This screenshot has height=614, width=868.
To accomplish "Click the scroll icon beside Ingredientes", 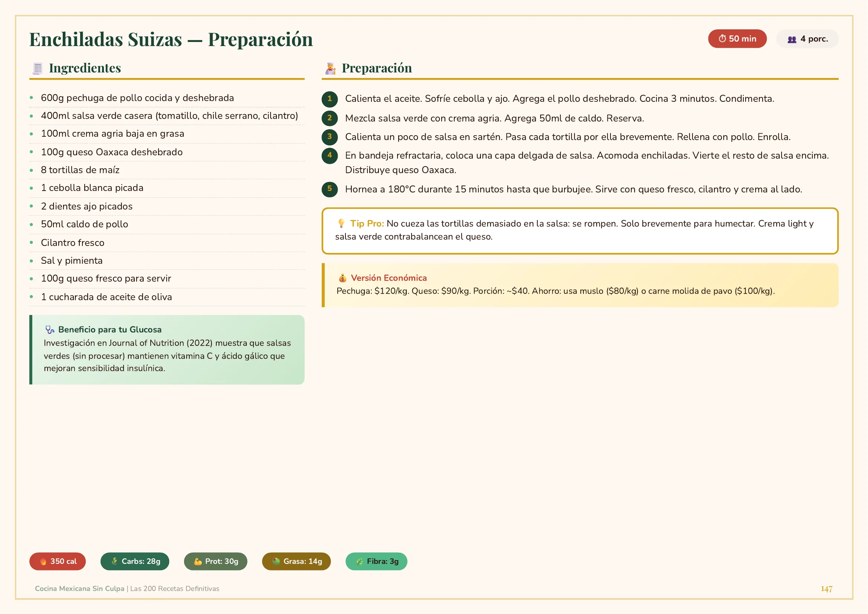I will tap(37, 68).
